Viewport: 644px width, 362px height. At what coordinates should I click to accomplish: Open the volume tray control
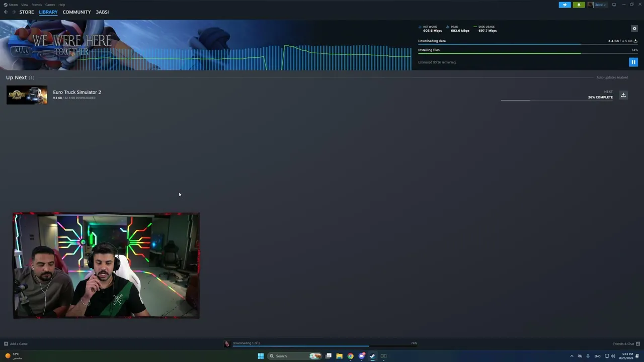(x=613, y=356)
